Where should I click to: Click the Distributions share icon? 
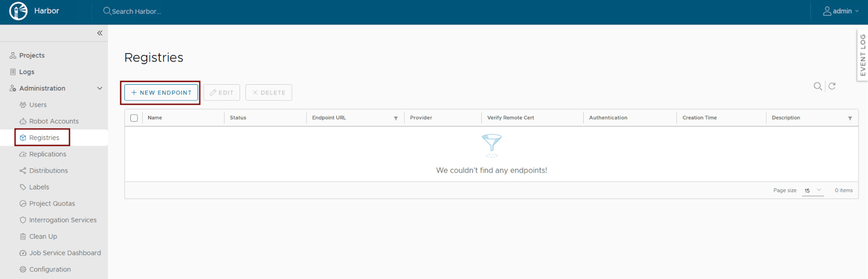(23, 170)
